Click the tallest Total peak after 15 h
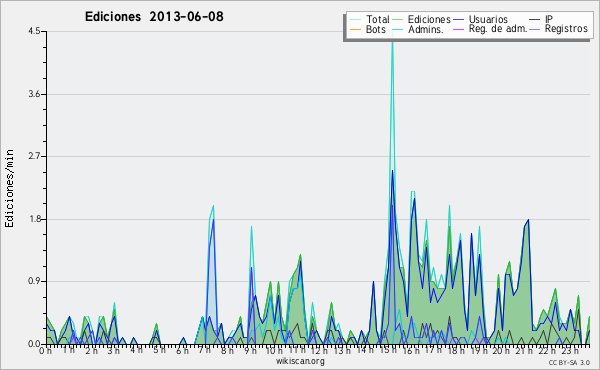600x370 pixels. click(x=392, y=42)
